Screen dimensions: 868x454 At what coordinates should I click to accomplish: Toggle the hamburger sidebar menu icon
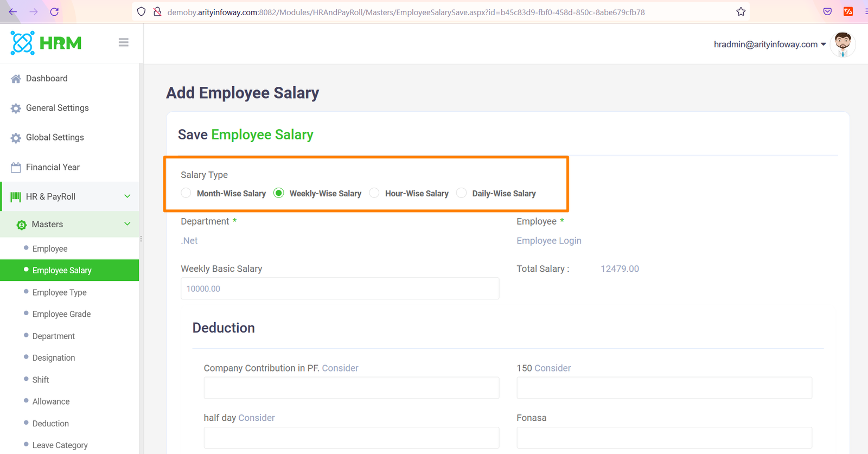123,42
